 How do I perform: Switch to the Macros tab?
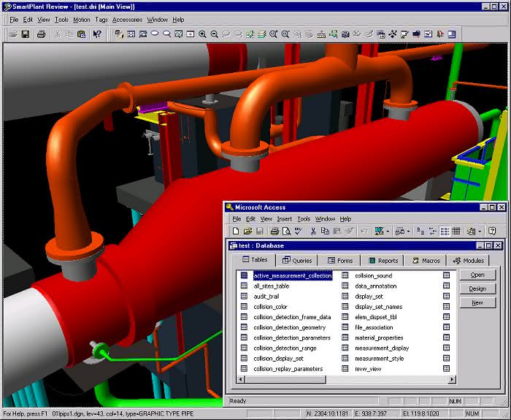[426, 261]
